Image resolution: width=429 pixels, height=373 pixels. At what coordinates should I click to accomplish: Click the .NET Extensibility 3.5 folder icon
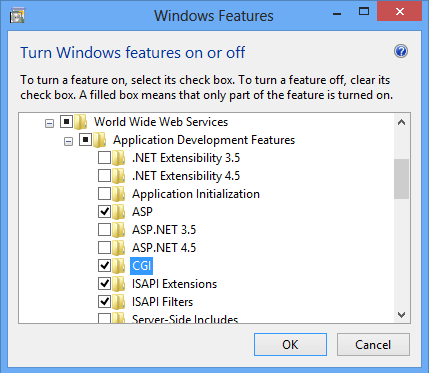(x=119, y=158)
